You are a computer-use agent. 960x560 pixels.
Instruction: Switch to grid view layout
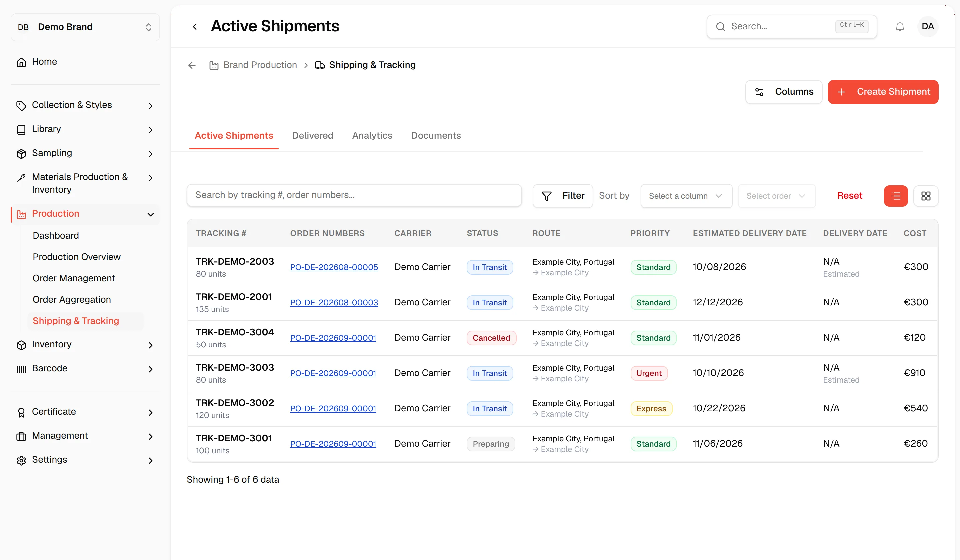tap(925, 196)
